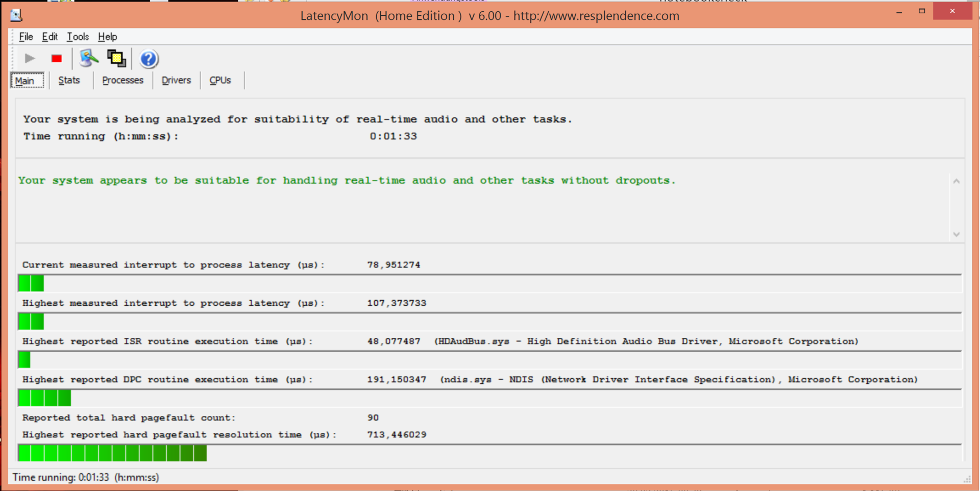Click the message box scroll down arrow
980x491 pixels.
click(957, 234)
